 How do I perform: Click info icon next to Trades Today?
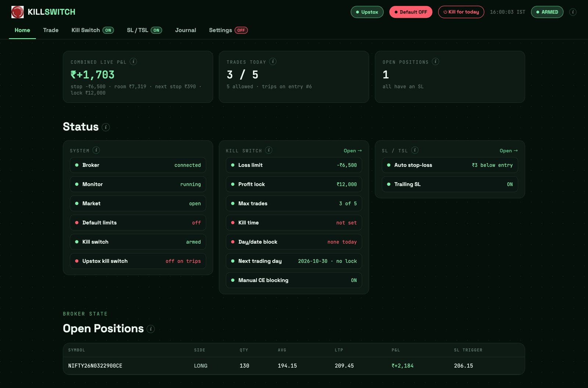273,62
